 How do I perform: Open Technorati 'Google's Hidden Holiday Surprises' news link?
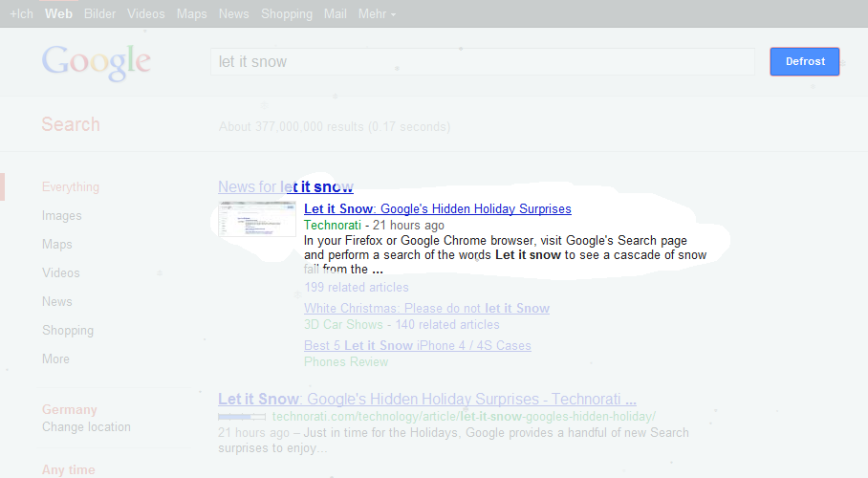click(437, 209)
